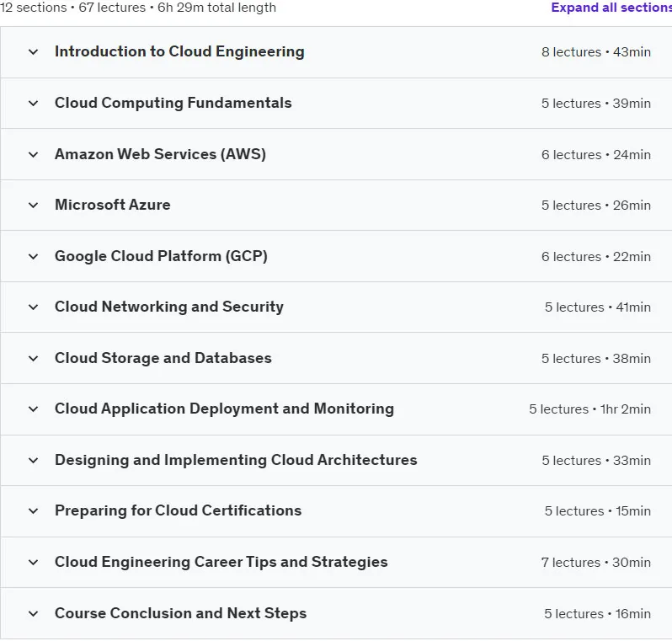The image size is (672, 641).
Task: Click the '8 lectures • 43min' text
Action: [596, 52]
